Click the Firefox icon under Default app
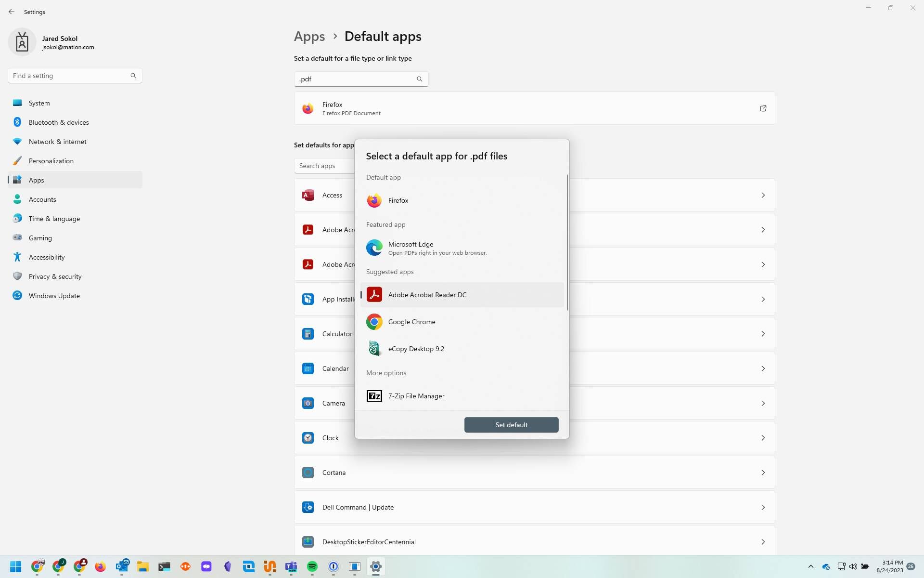This screenshot has width=924, height=578. click(x=374, y=200)
